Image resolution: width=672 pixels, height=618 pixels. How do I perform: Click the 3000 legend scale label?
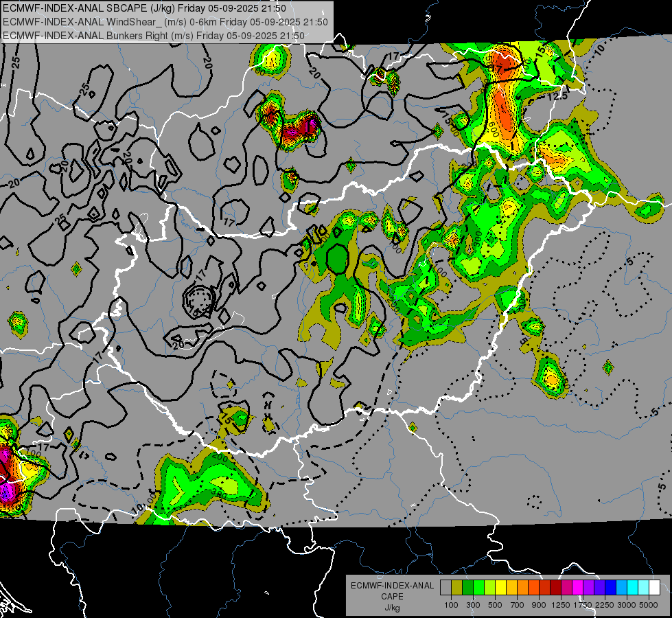[x=627, y=605]
